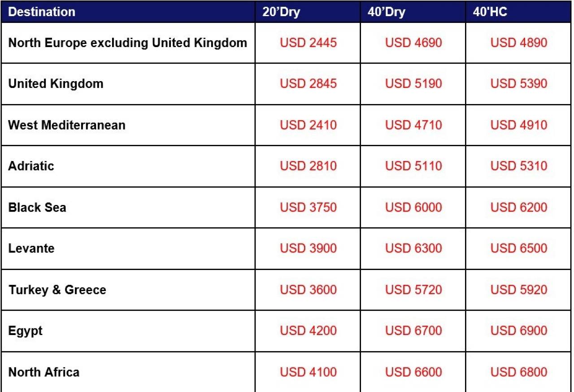
Task: Select the USD 3750 Black Sea rate
Action: coord(308,208)
